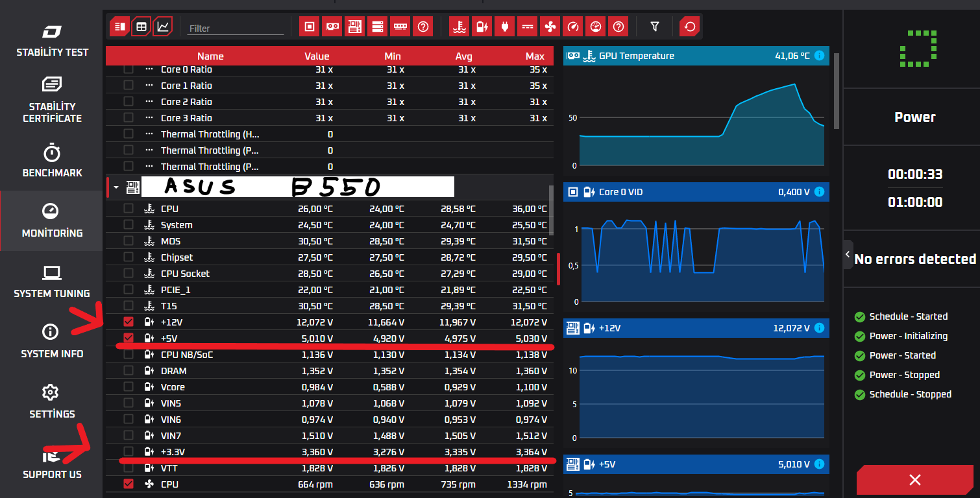The width and height of the screenshot is (980, 498).
Task: Click the funnel filter icon
Action: [x=655, y=27]
